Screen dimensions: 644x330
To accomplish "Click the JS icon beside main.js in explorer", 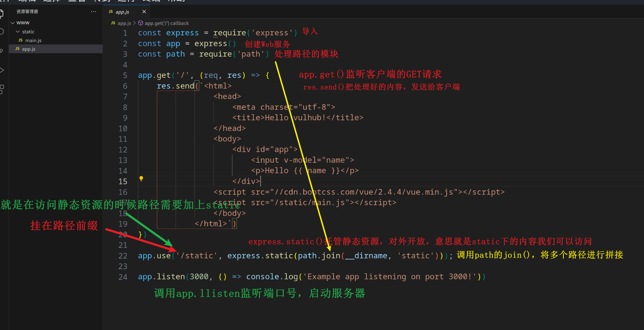I will pyautogui.click(x=20, y=40).
